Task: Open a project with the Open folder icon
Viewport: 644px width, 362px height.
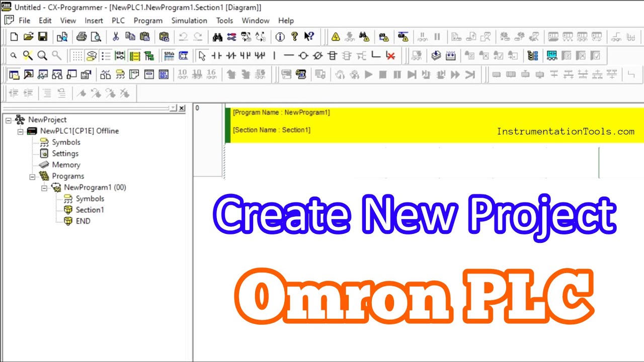Action: (28, 37)
